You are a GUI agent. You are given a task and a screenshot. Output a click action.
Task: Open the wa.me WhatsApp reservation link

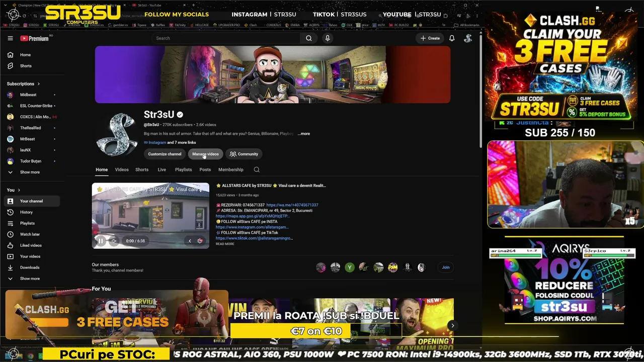[x=292, y=205]
